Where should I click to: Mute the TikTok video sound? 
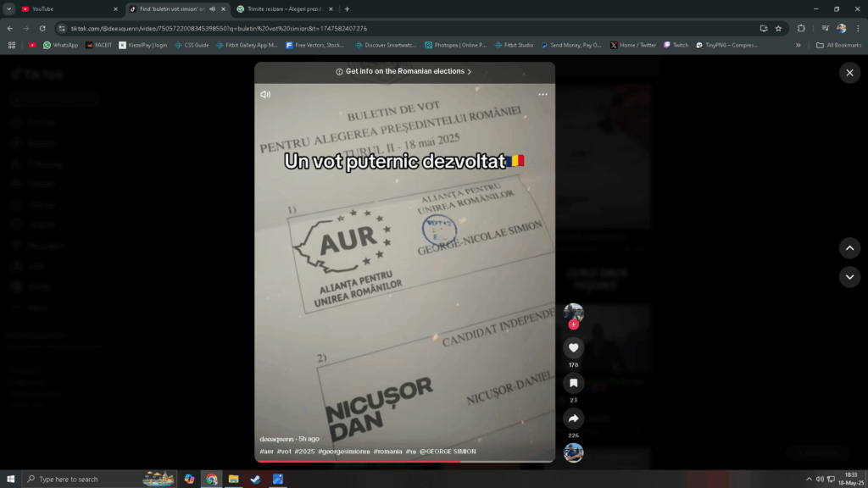tap(265, 95)
